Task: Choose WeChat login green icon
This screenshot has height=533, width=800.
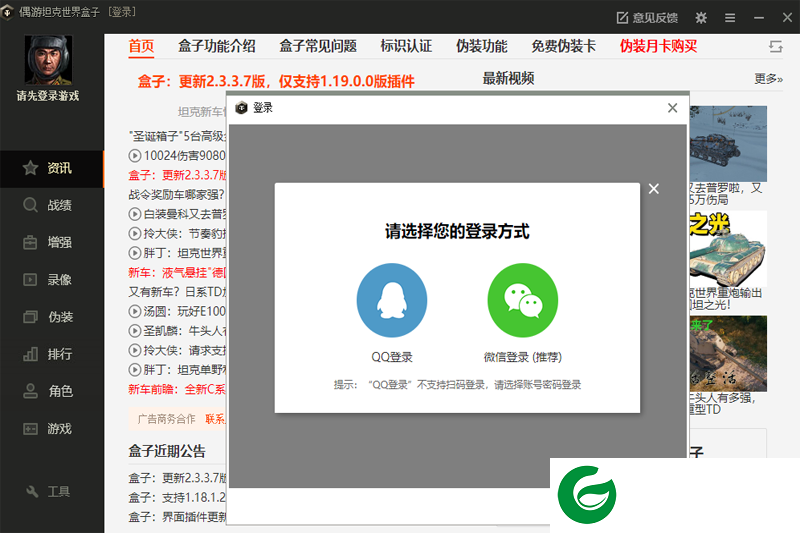Action: click(522, 300)
